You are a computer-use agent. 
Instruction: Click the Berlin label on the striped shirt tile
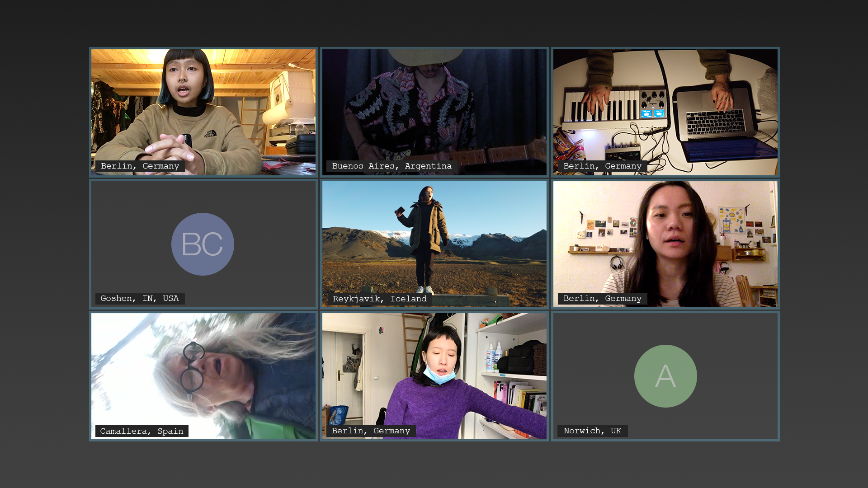pos(602,299)
